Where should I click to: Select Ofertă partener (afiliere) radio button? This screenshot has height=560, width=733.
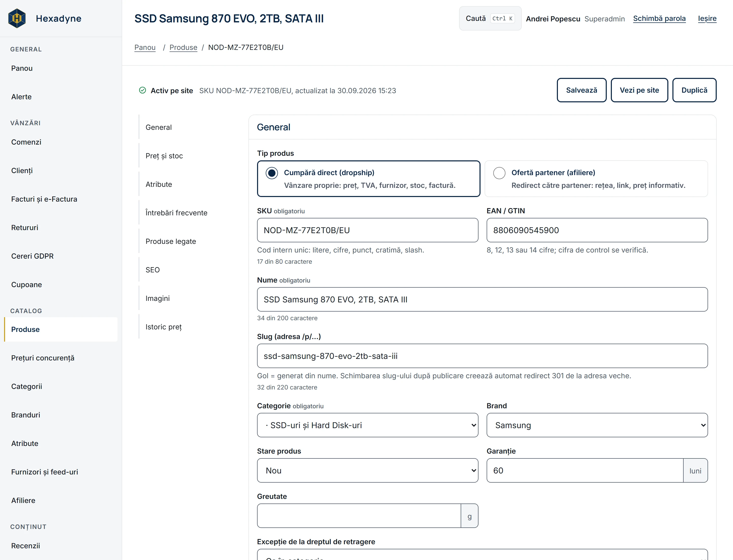[499, 173]
